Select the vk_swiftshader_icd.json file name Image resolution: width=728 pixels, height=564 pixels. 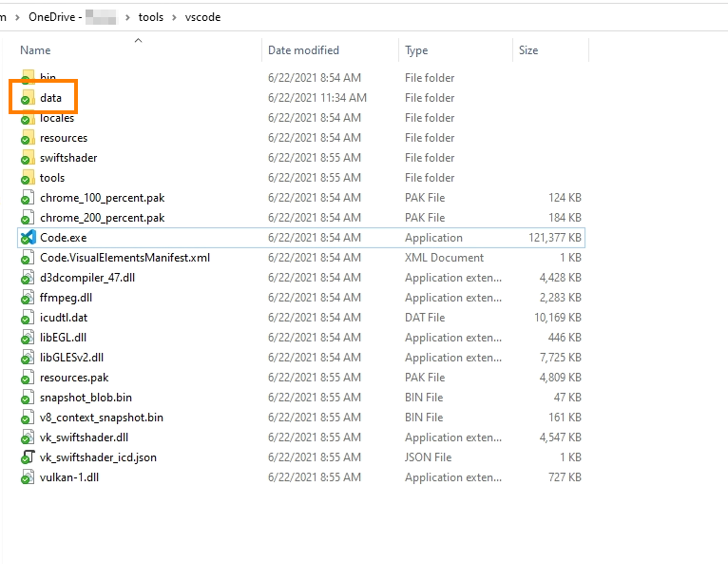tap(99, 457)
